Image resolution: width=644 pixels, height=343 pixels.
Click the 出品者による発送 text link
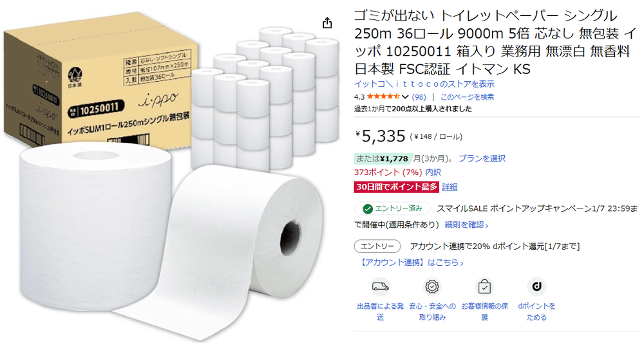[x=381, y=311]
